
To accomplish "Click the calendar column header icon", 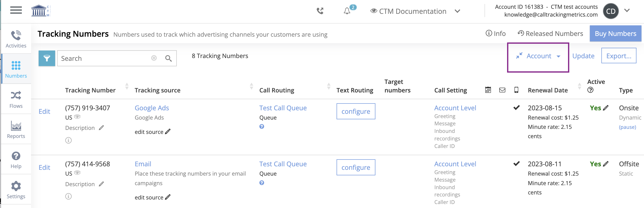I will tap(488, 90).
